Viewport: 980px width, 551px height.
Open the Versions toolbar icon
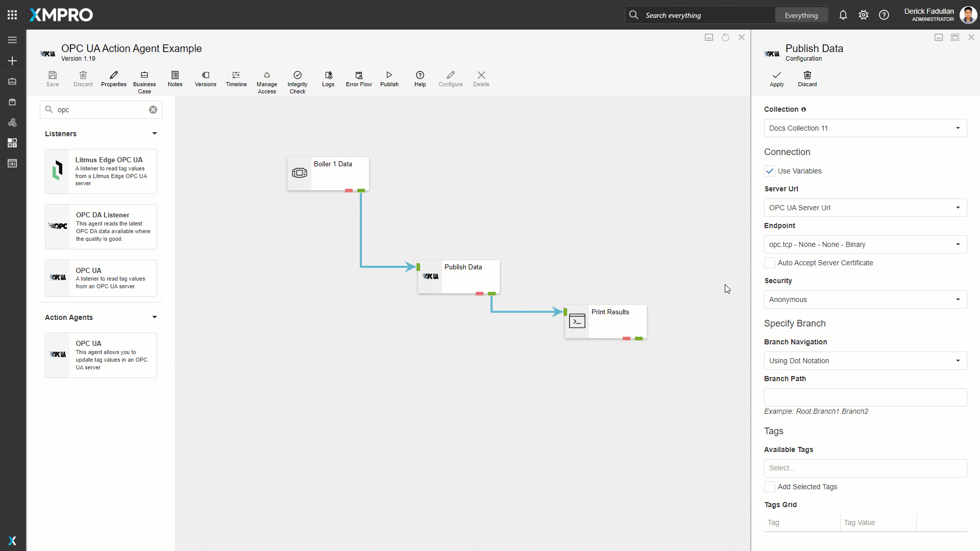click(x=205, y=76)
